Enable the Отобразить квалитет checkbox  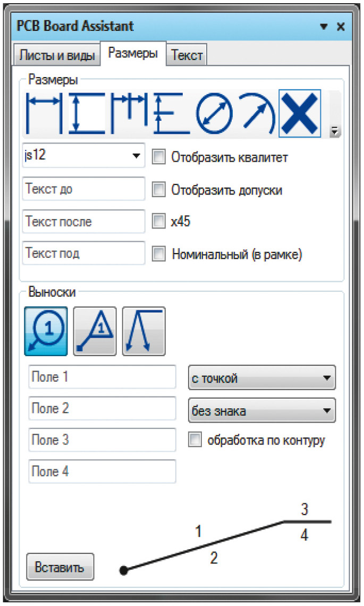(x=158, y=157)
